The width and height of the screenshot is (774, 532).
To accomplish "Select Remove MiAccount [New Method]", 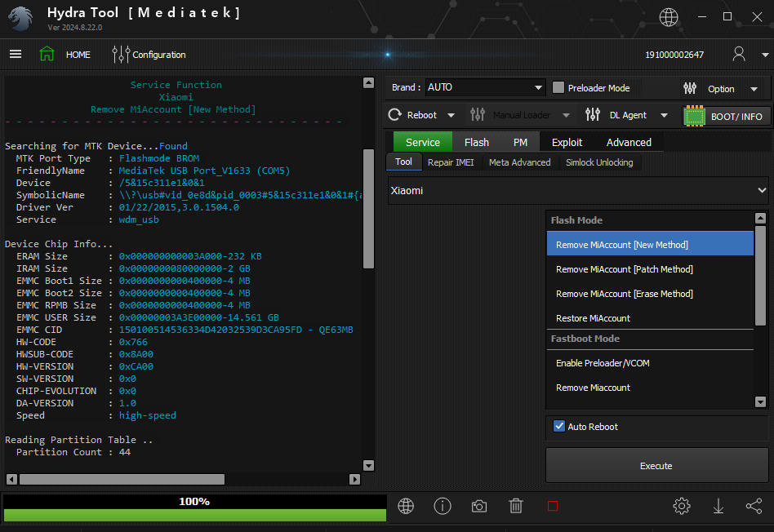I will pyautogui.click(x=650, y=244).
